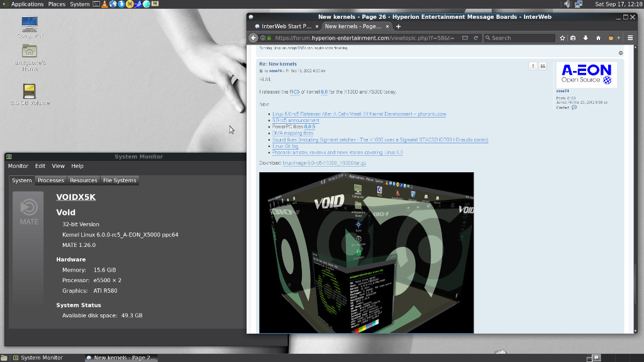
Task: Open the RC5 link in the post
Action: coord(294,92)
